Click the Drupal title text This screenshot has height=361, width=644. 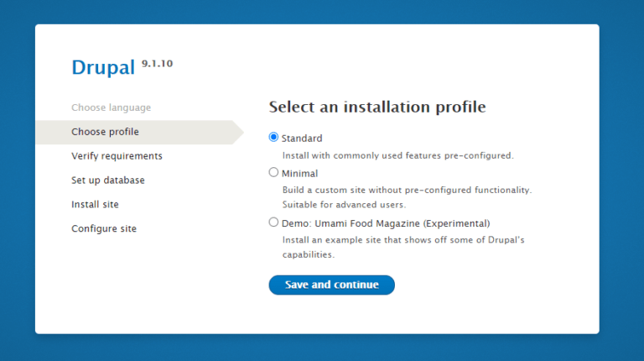click(103, 68)
